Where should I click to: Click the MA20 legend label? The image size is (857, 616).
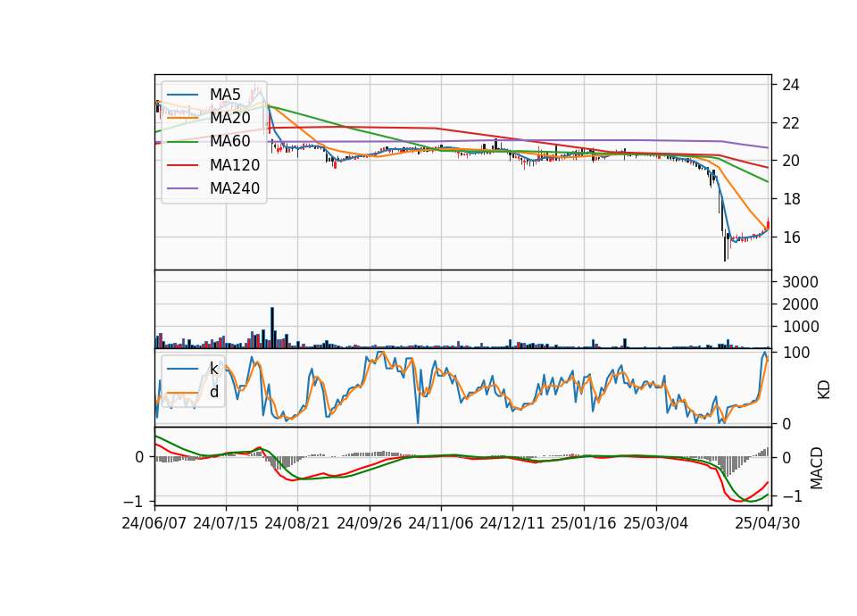(x=230, y=118)
